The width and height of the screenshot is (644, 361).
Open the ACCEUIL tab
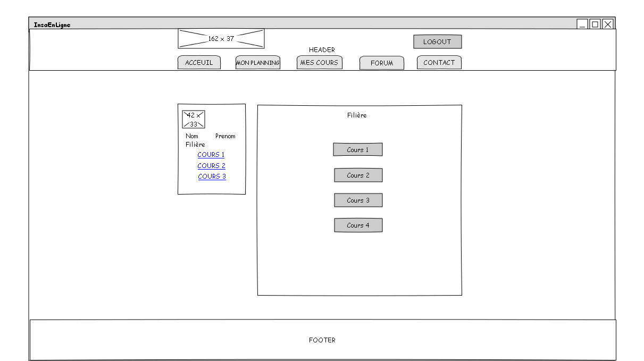[x=199, y=62]
